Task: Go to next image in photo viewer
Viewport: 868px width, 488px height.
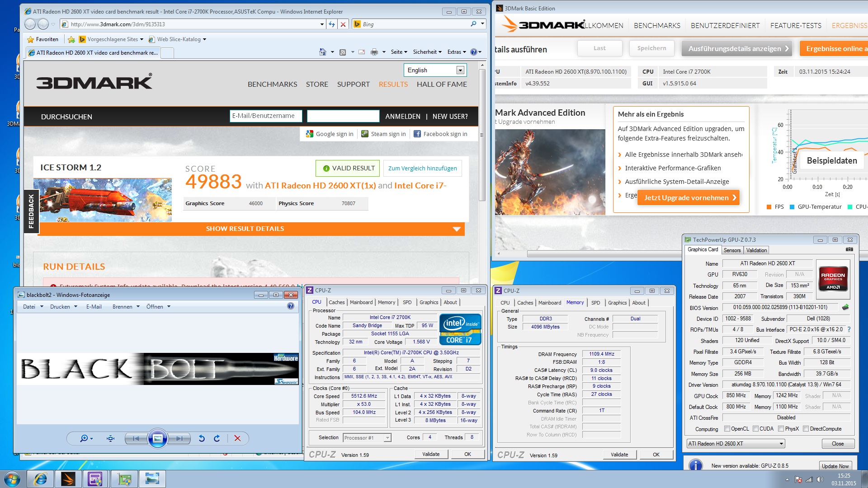Action: (179, 438)
